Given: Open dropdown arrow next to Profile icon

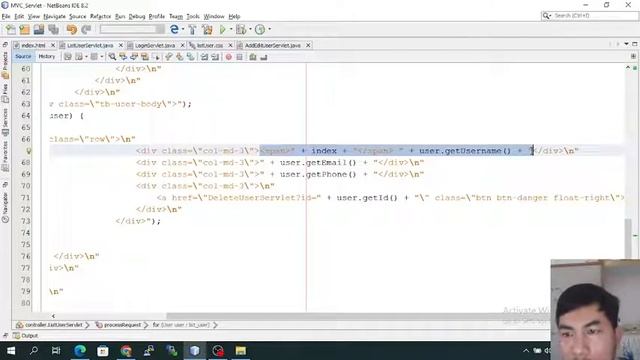Looking at the screenshot, I should pos(269,29).
